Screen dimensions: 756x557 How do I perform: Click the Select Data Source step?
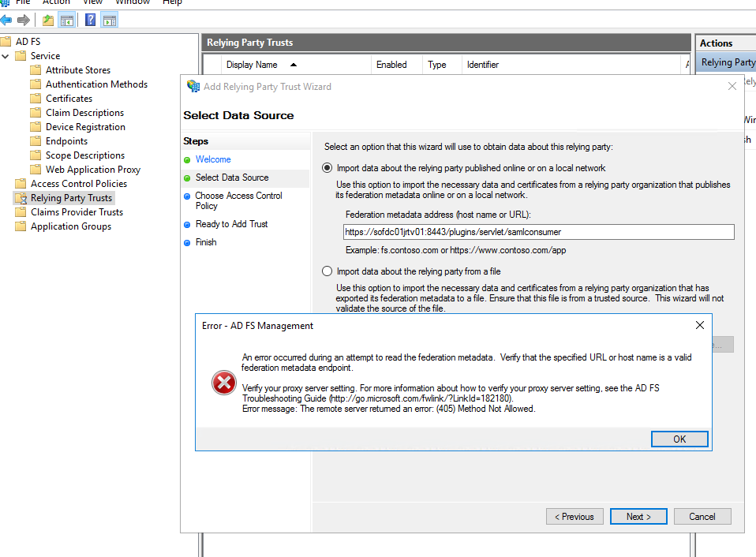click(x=232, y=178)
